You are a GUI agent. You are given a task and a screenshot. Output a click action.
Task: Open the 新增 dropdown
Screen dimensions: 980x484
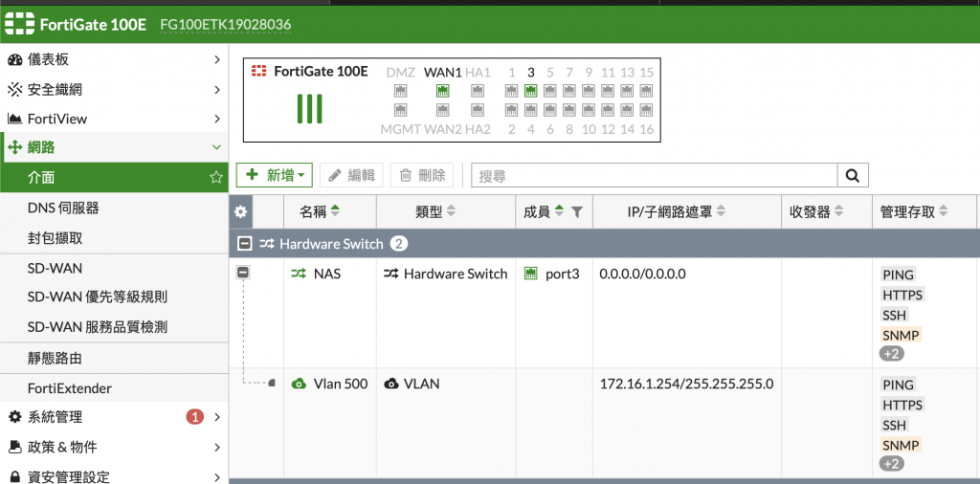pos(275,175)
